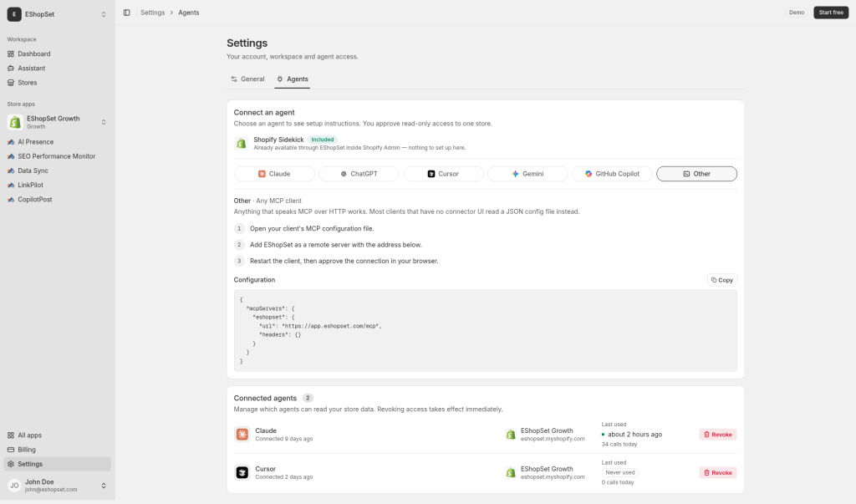Click the Shopify bag icon for EShopSet Growth

[x=15, y=122]
